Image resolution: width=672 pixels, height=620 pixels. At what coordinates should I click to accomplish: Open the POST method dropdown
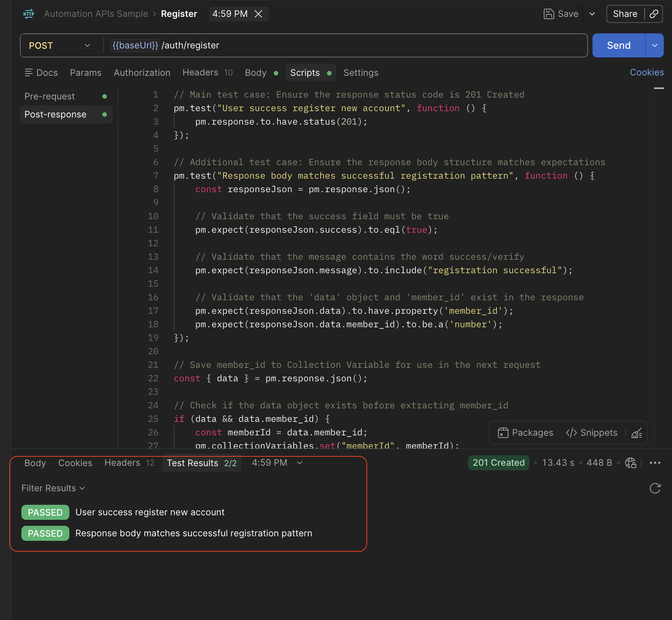coord(60,45)
